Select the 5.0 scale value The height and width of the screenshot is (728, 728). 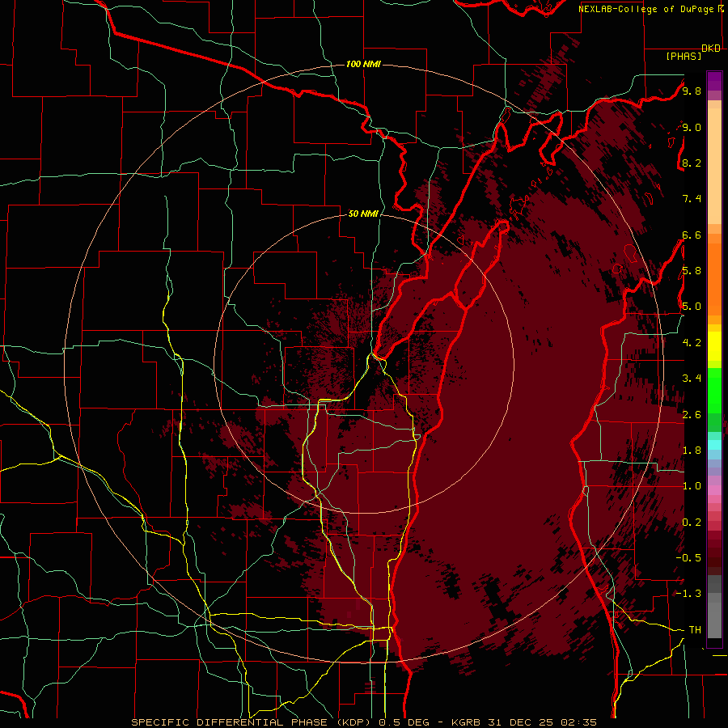[692, 307]
